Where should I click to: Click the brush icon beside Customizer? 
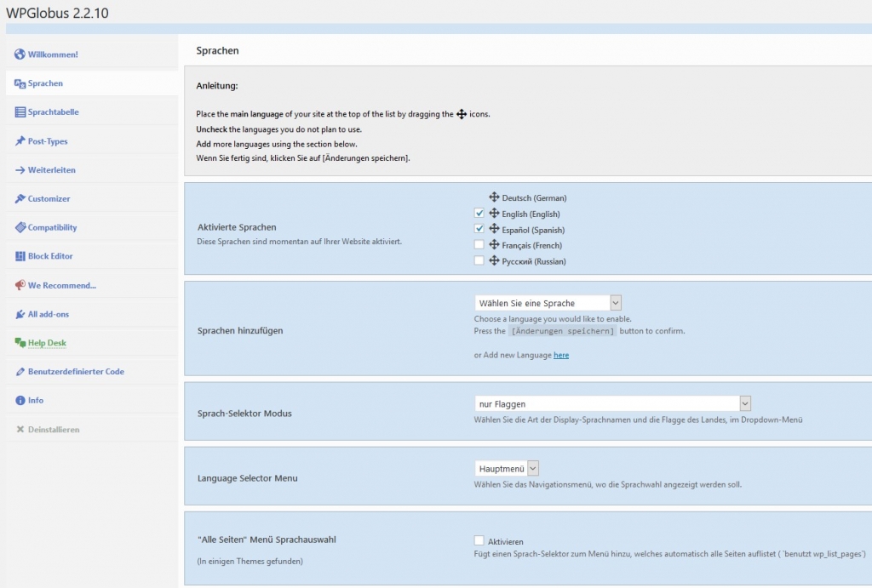pyautogui.click(x=20, y=198)
